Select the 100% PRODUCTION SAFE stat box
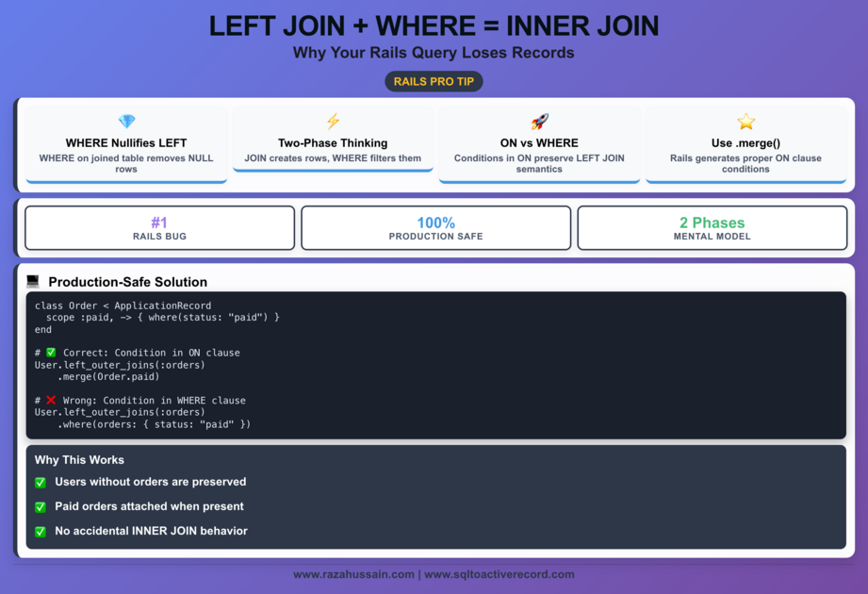Image resolution: width=868 pixels, height=594 pixels. tap(435, 228)
